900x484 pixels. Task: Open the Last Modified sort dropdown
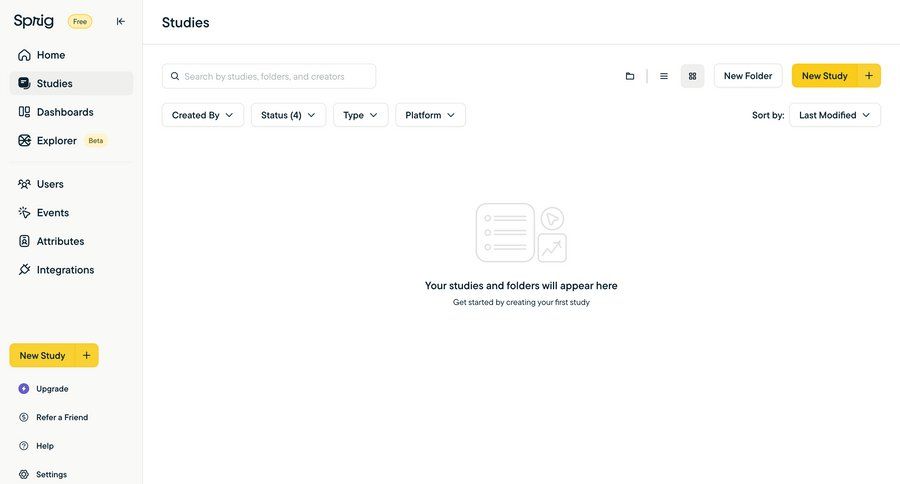coord(835,115)
